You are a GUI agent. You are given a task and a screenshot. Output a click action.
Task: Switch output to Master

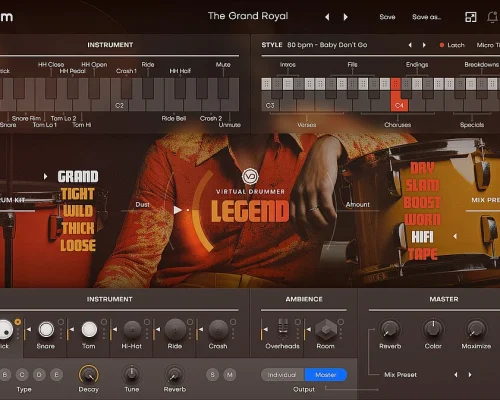pyautogui.click(x=326, y=375)
